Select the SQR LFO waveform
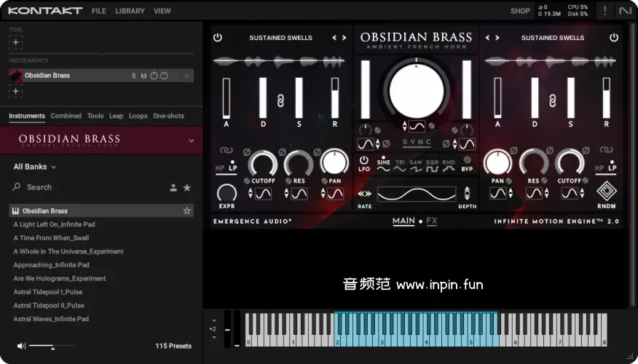The height and width of the screenshot is (364, 638). 432,165
